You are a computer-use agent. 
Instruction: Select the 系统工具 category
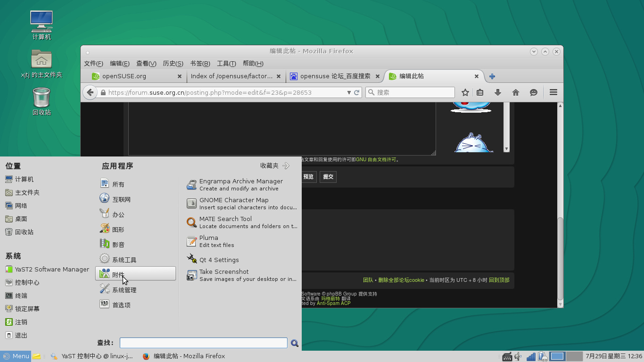pos(136,260)
